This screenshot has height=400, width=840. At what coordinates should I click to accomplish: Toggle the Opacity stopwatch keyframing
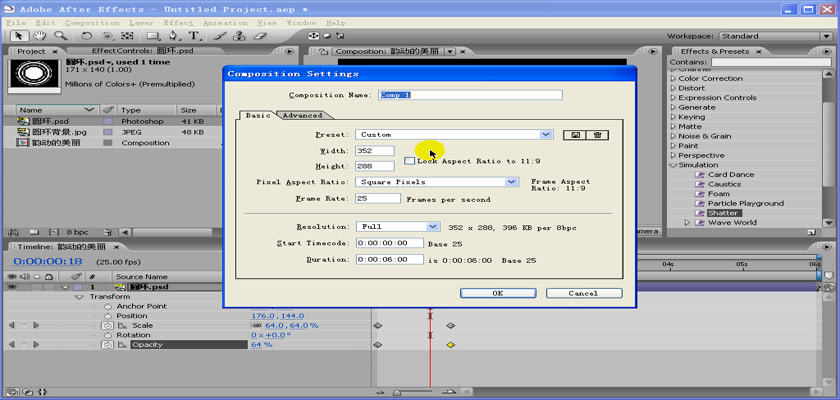(x=107, y=345)
